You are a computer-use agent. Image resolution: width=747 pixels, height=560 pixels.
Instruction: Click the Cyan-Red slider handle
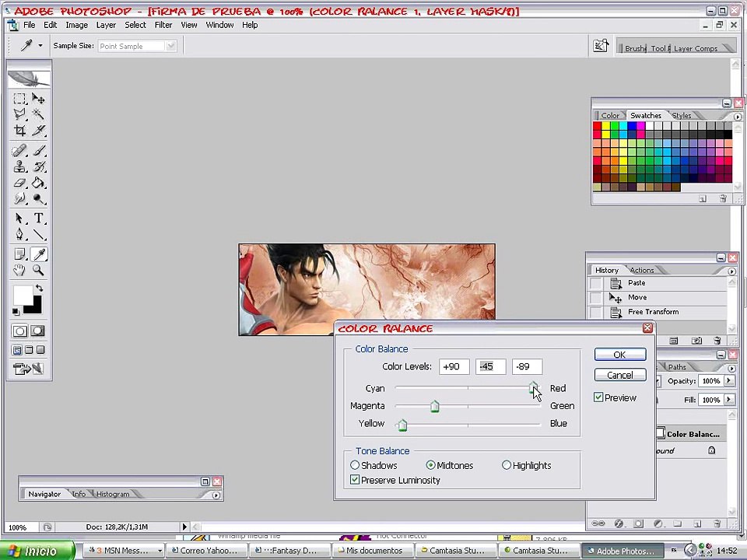(533, 388)
